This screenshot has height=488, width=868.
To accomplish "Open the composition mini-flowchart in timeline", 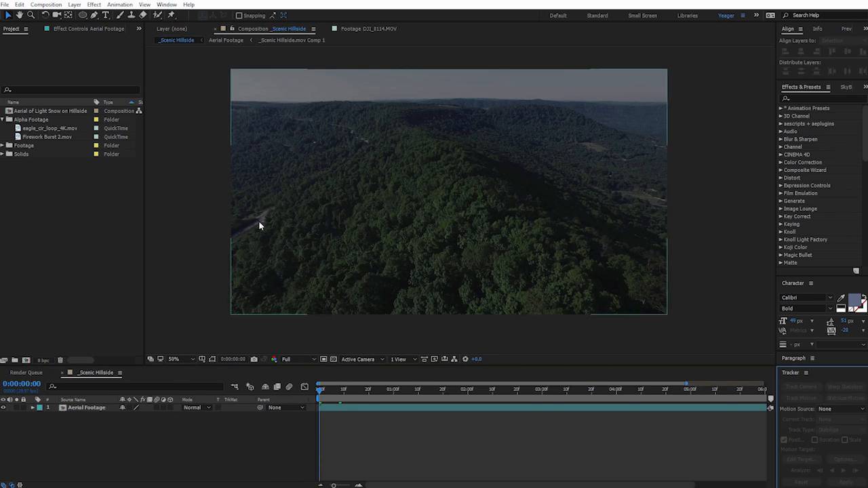I will click(x=235, y=387).
